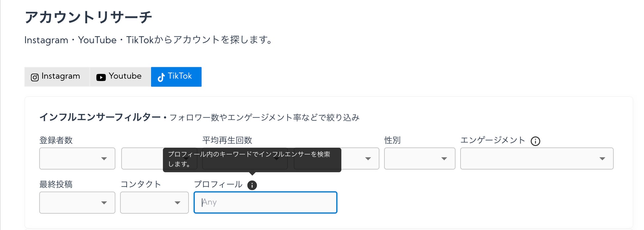Image resolution: width=644 pixels, height=230 pixels.
Task: Expand the 最終投稿 dropdown
Action: (77, 203)
